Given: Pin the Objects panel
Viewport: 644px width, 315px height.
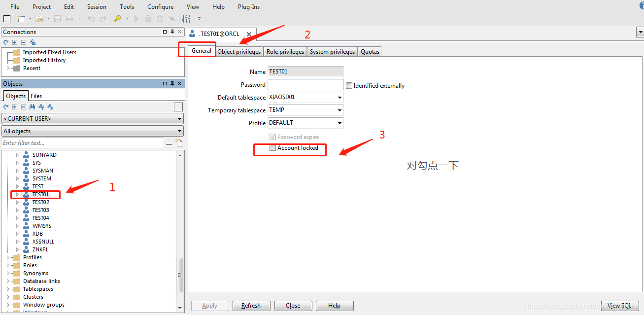Looking at the screenshot, I should (x=172, y=84).
